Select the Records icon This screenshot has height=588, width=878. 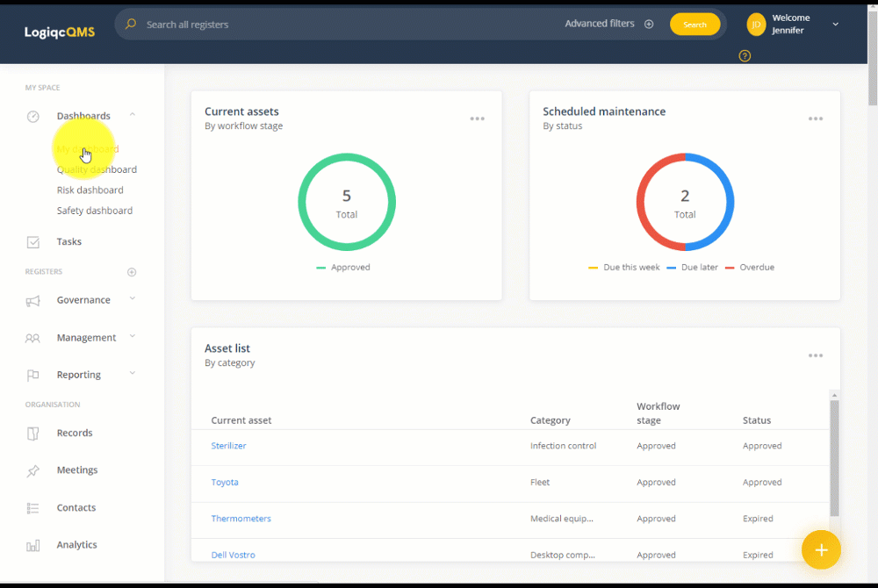click(x=32, y=433)
